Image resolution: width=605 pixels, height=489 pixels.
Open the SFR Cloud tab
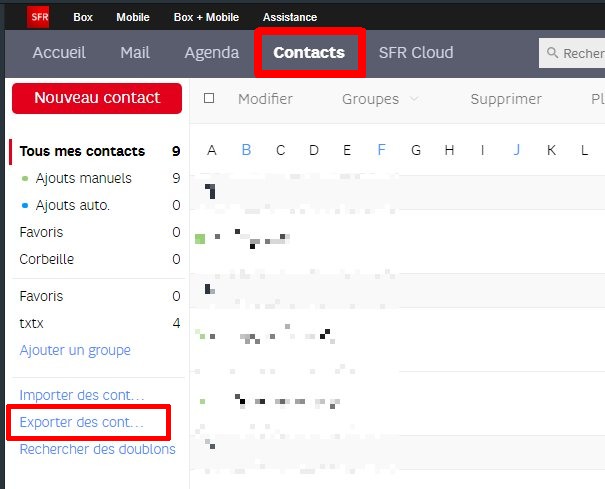pos(415,53)
